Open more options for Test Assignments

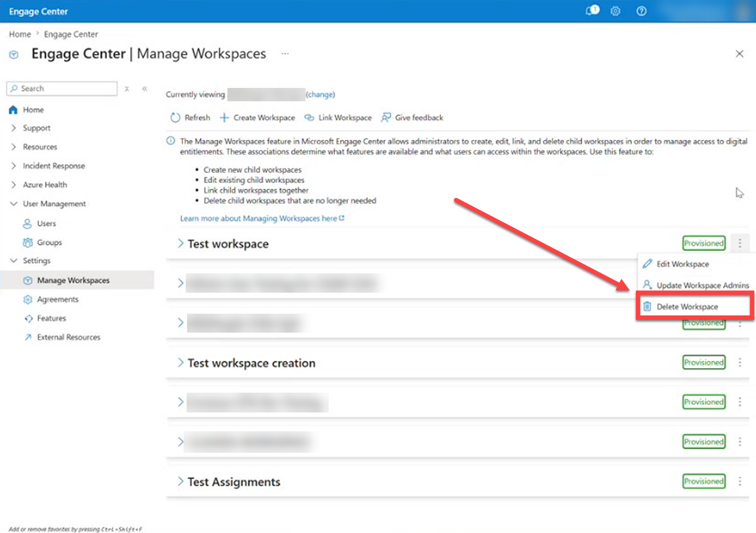click(740, 481)
